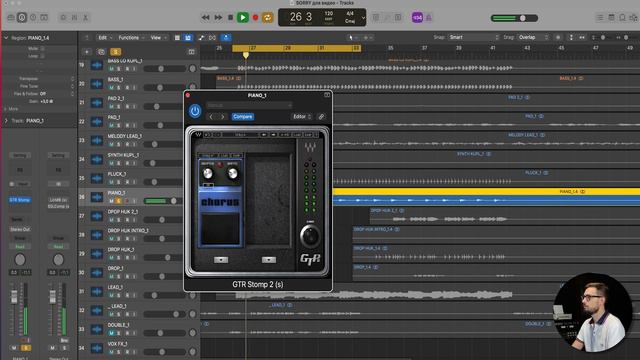
Task: Click the Duplicate Track icon
Action: point(101,52)
